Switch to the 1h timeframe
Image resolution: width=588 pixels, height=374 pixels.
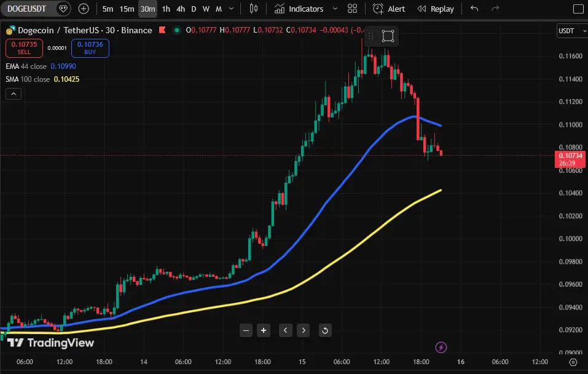166,9
